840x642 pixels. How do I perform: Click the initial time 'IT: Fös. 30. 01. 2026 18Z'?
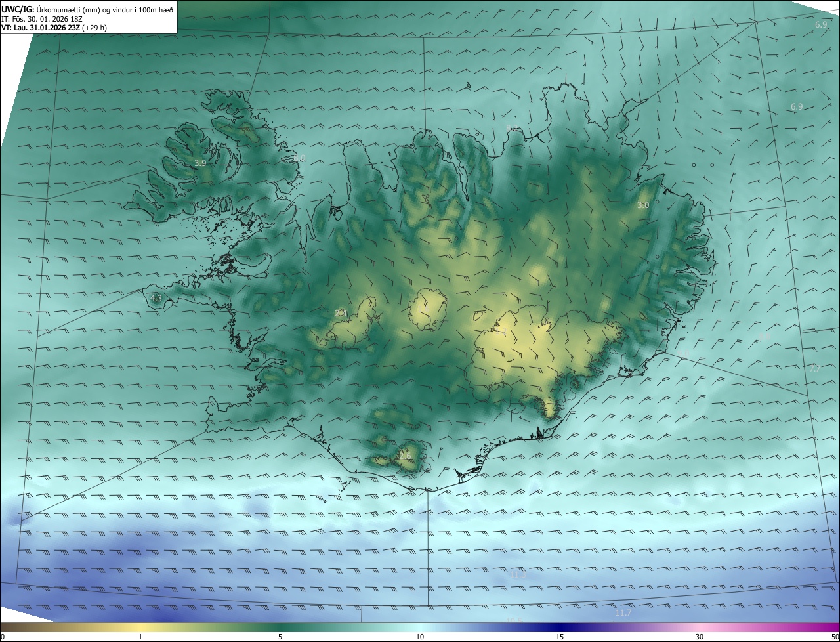click(x=41, y=19)
